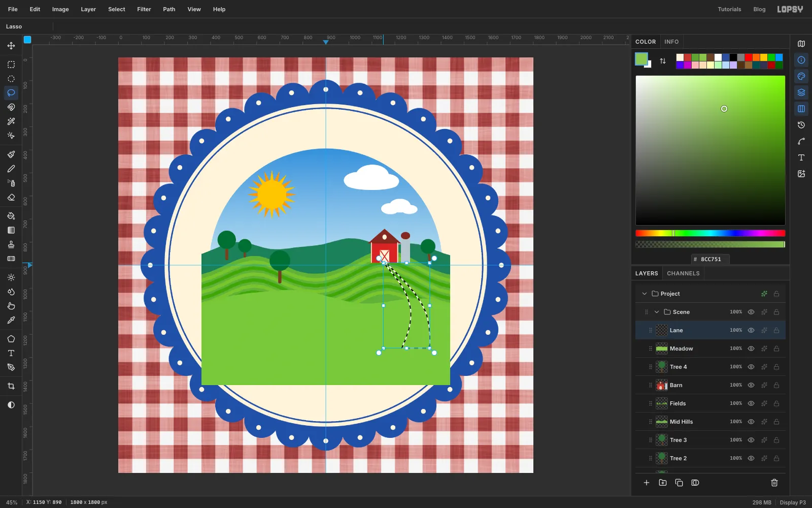Toggle visibility of Scene group

[751, 312]
